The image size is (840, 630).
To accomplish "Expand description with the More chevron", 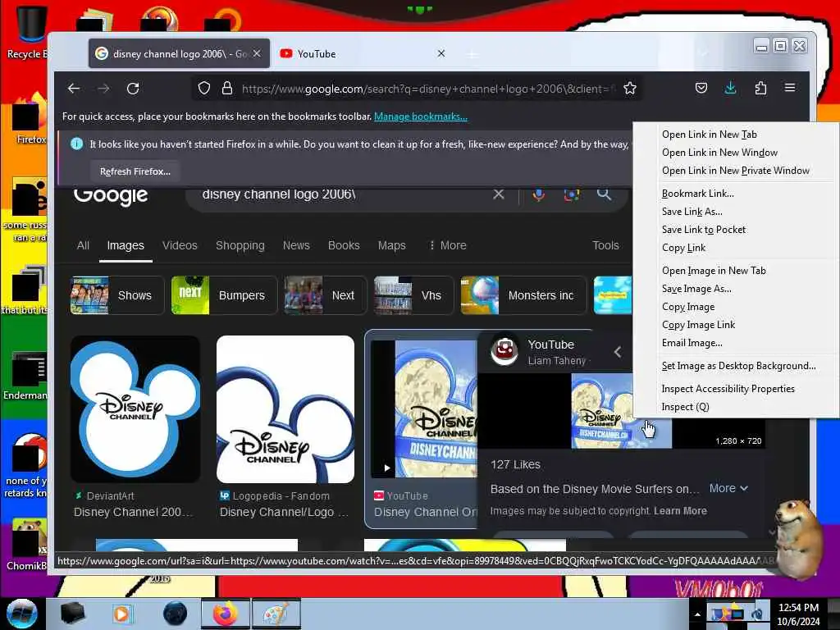I will 728,488.
